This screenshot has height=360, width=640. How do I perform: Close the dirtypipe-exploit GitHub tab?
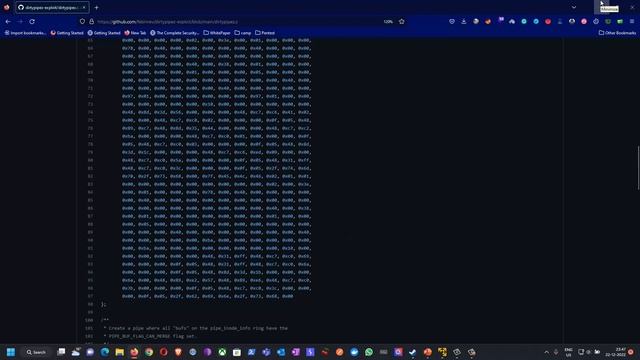pos(84,7)
